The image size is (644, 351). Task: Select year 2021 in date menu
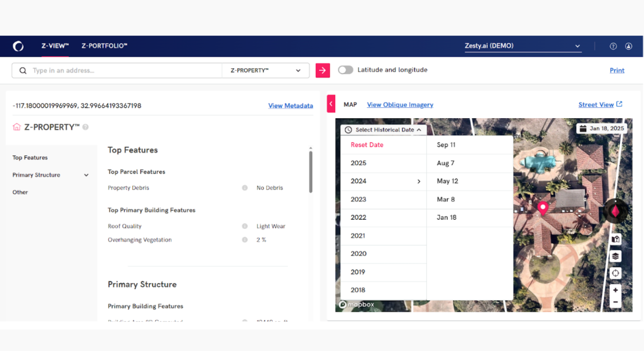(x=384, y=236)
